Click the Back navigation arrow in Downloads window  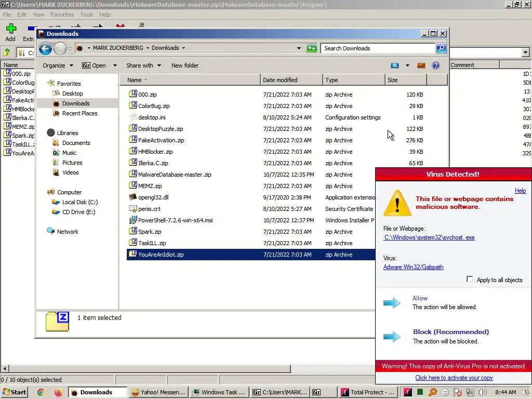pyautogui.click(x=45, y=48)
